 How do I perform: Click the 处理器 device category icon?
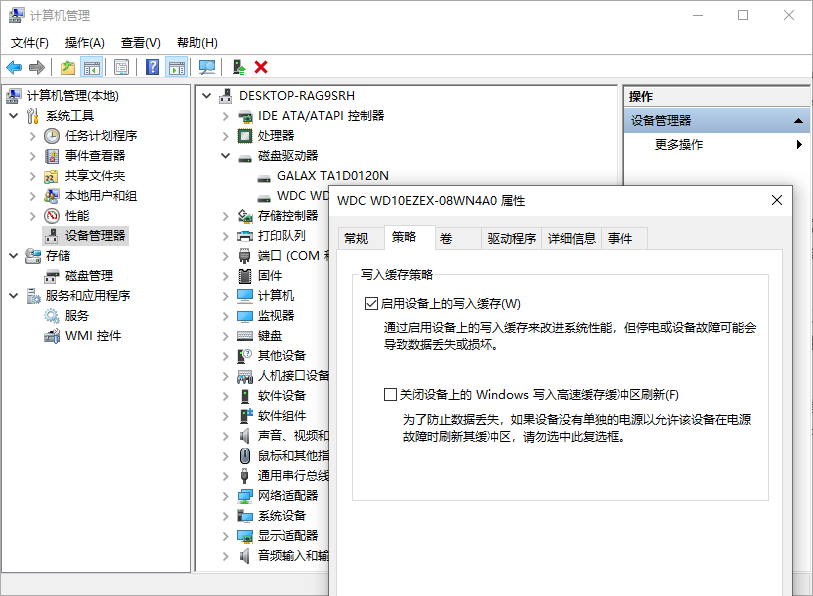click(x=245, y=136)
